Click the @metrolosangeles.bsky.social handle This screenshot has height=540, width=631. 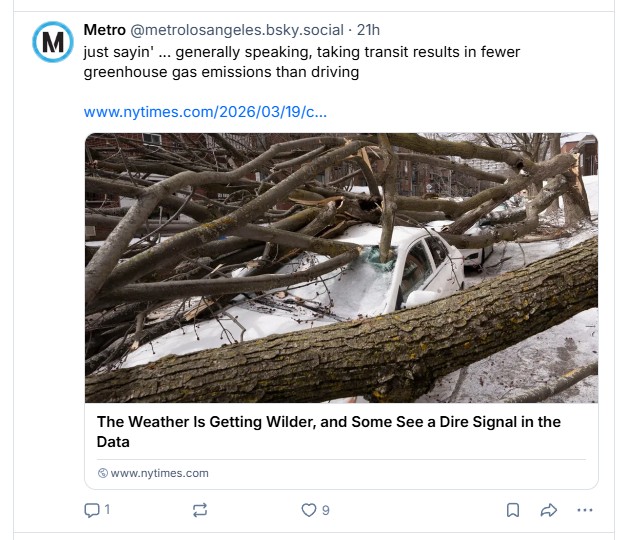coord(237,30)
